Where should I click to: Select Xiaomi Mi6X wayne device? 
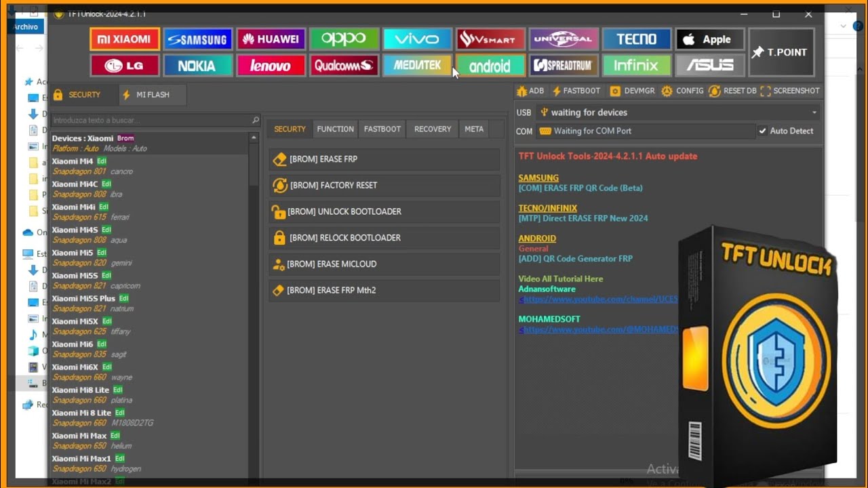click(x=149, y=372)
